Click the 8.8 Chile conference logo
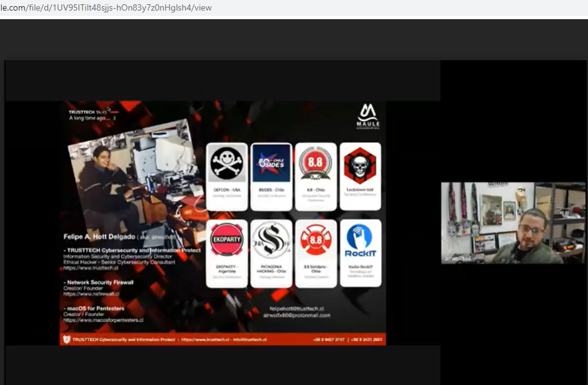 316,163
